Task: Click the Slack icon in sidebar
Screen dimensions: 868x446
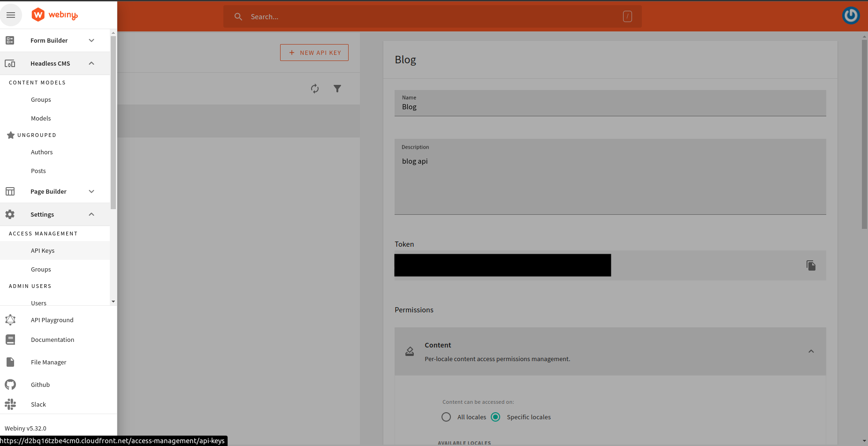Action: (x=10, y=404)
